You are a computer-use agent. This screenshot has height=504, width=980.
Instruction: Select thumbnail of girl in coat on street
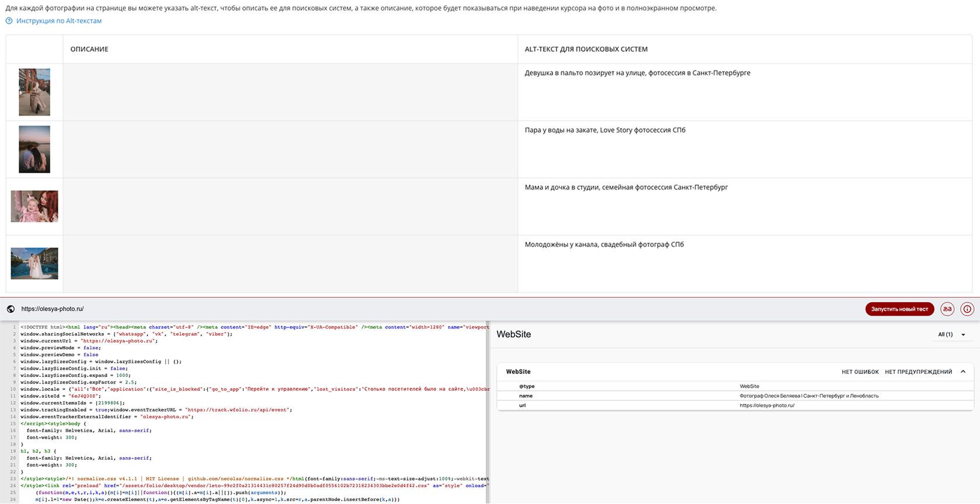pyautogui.click(x=34, y=92)
